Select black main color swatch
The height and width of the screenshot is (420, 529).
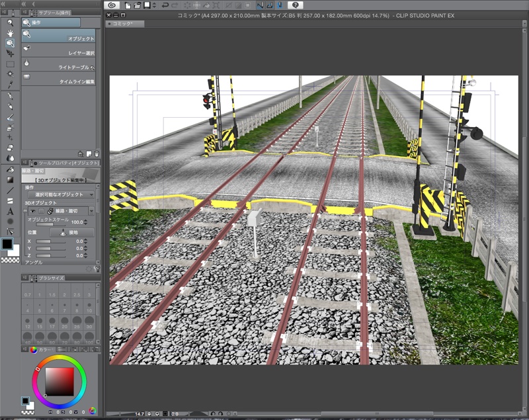(x=7, y=244)
